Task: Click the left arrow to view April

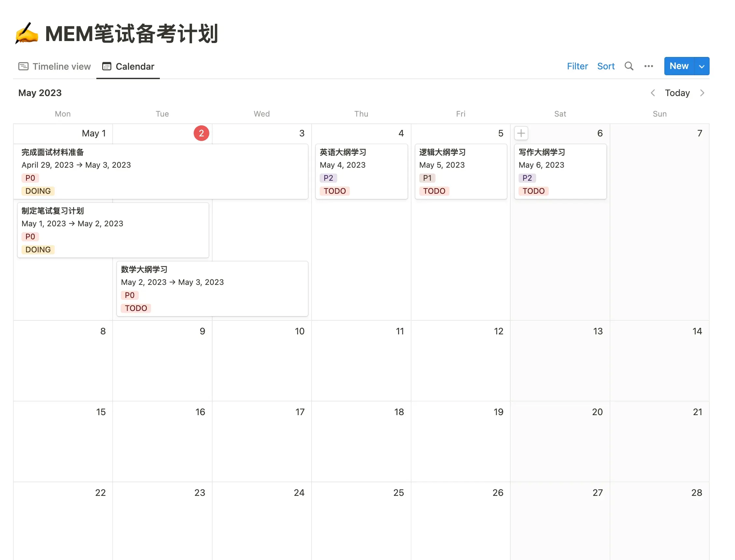Action: coord(653,93)
